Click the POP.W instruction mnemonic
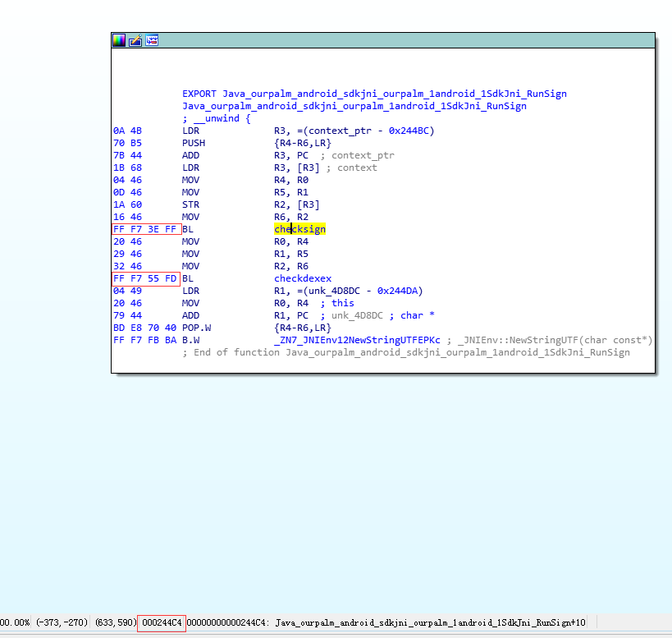This screenshot has width=672, height=638. point(196,328)
